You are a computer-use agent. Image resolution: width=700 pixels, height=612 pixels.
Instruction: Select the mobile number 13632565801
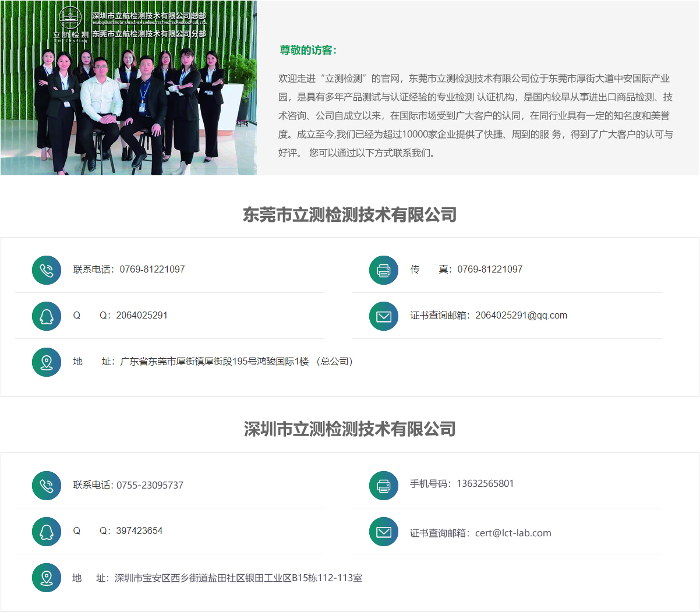(485, 483)
